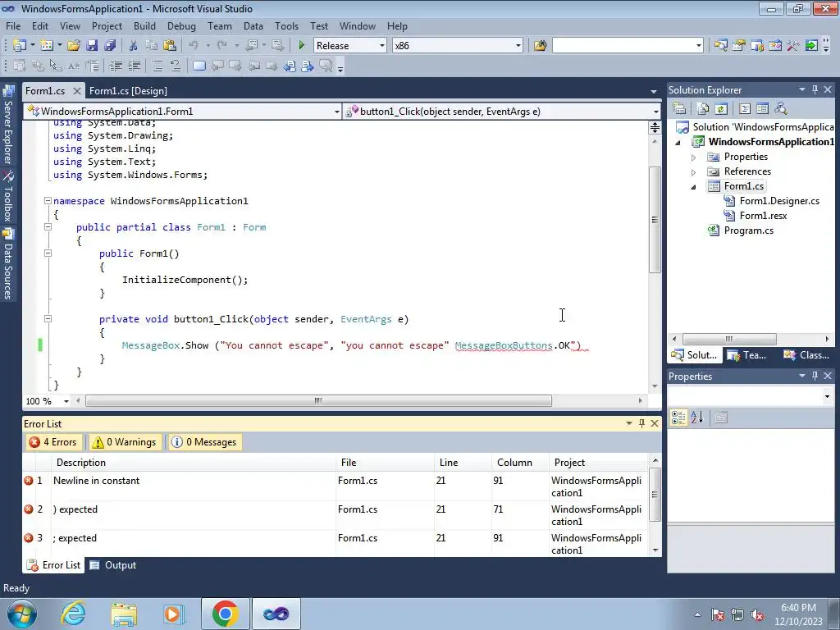Click the New Project toolbar icon

(x=20, y=46)
